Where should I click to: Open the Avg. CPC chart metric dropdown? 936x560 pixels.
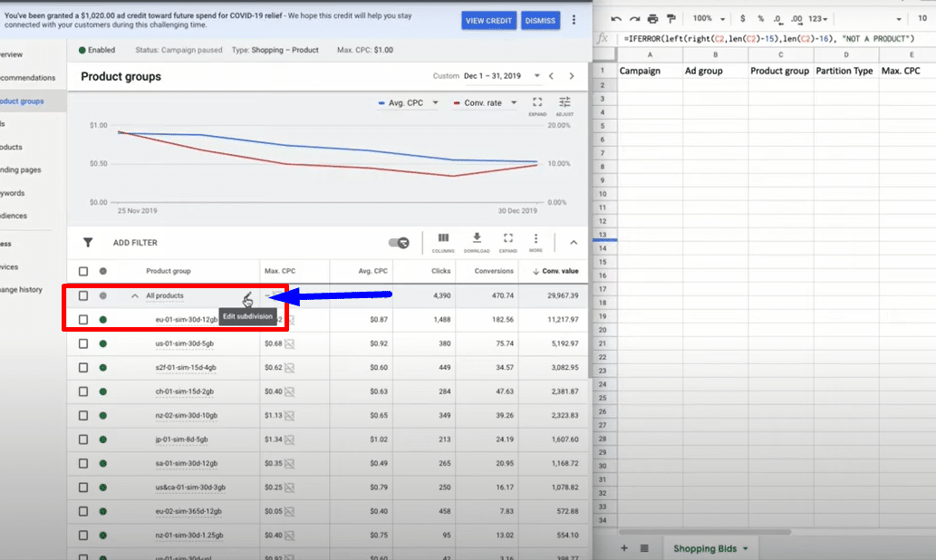[435, 102]
